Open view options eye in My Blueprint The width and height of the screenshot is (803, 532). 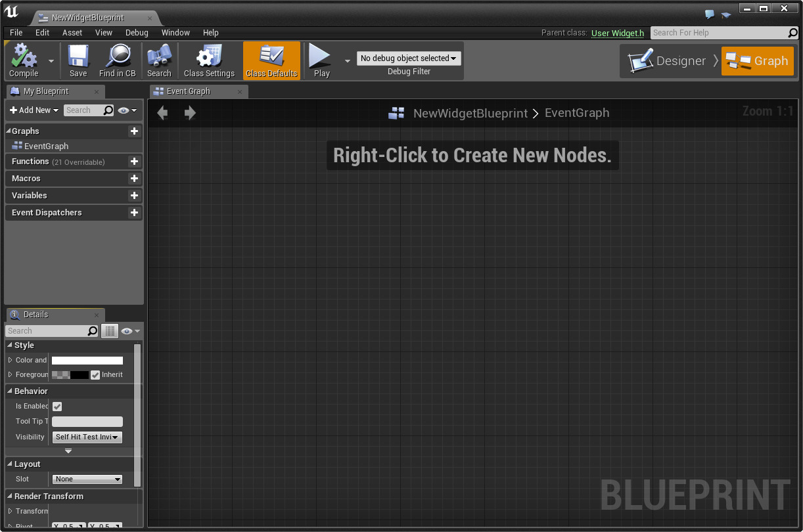coord(128,110)
